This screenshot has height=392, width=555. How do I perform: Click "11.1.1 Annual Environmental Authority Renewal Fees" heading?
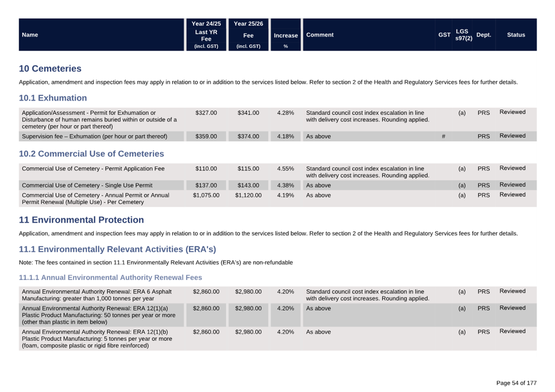click(x=110, y=278)
